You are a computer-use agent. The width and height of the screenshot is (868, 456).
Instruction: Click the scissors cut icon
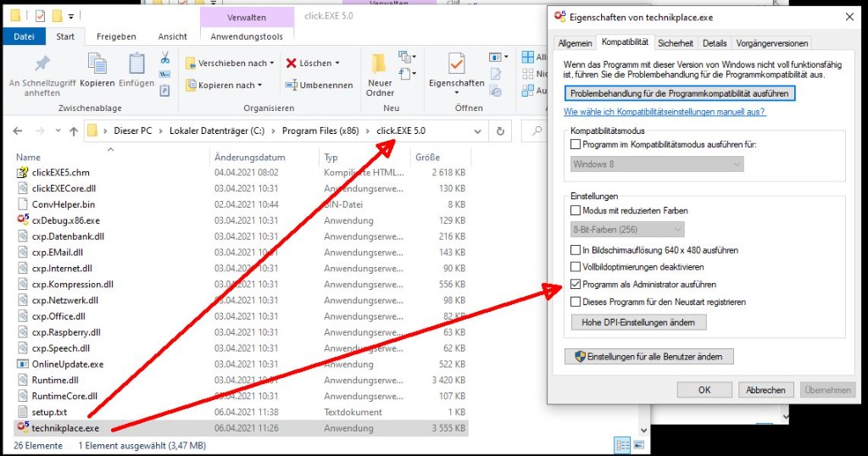(x=165, y=58)
